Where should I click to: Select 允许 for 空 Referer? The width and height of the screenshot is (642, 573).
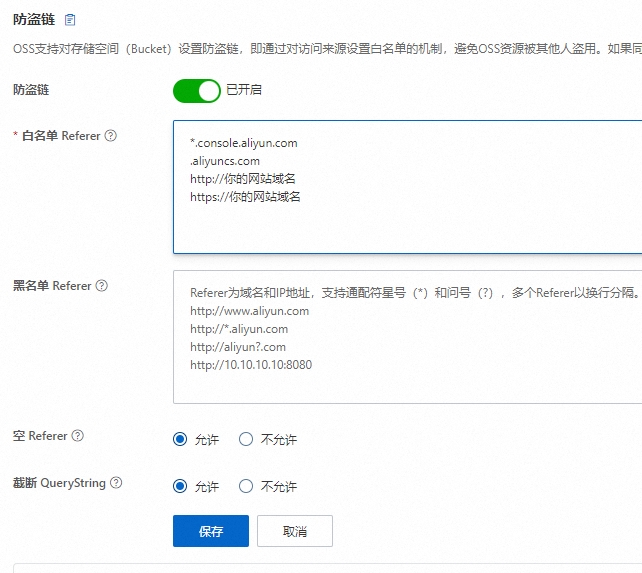(x=180, y=439)
